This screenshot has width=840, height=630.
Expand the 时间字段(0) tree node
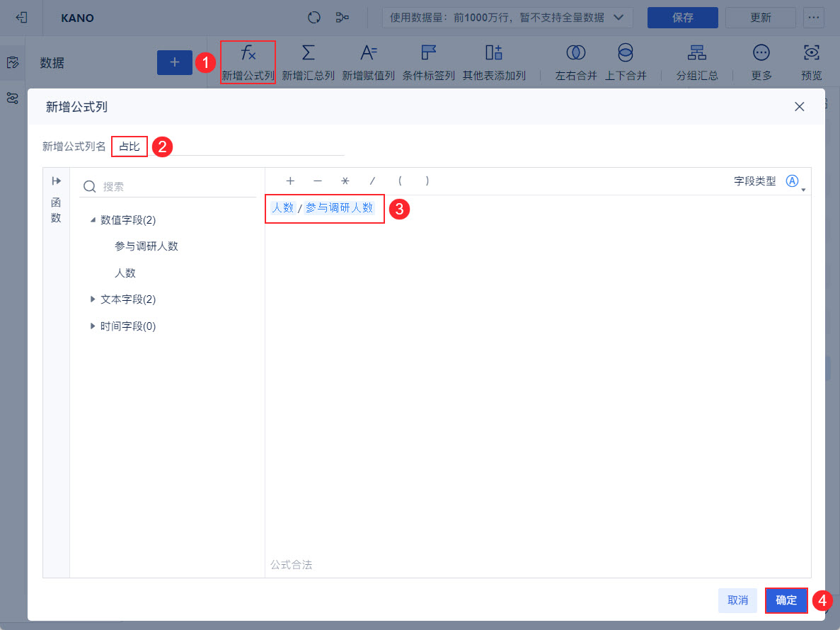click(x=93, y=326)
